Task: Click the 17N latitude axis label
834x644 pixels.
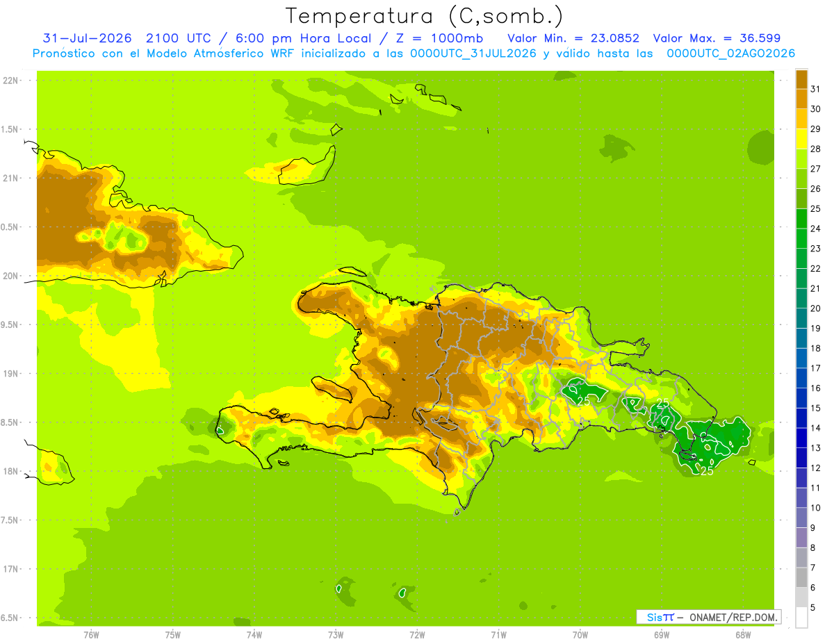Action: click(x=10, y=569)
